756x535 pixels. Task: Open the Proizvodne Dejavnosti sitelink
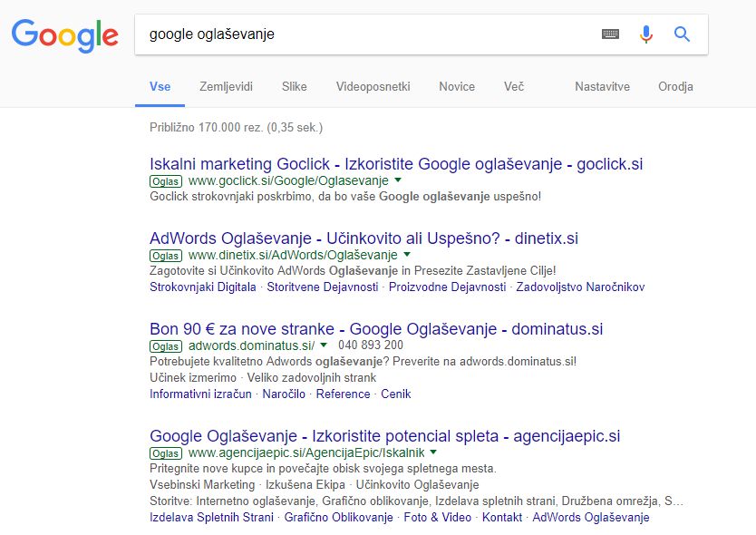tap(448, 287)
